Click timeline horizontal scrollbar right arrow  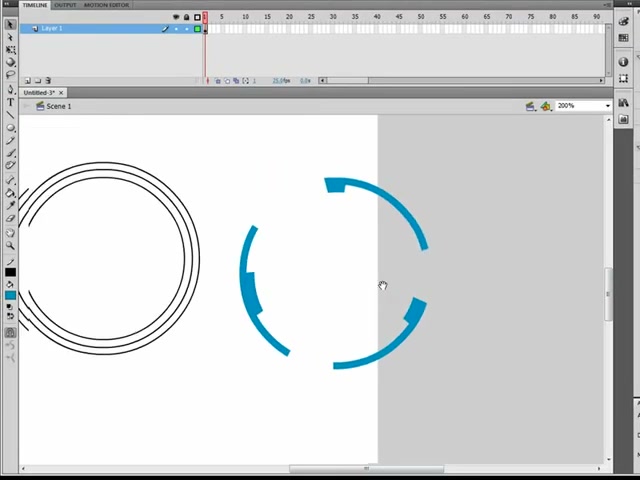tap(601, 80)
